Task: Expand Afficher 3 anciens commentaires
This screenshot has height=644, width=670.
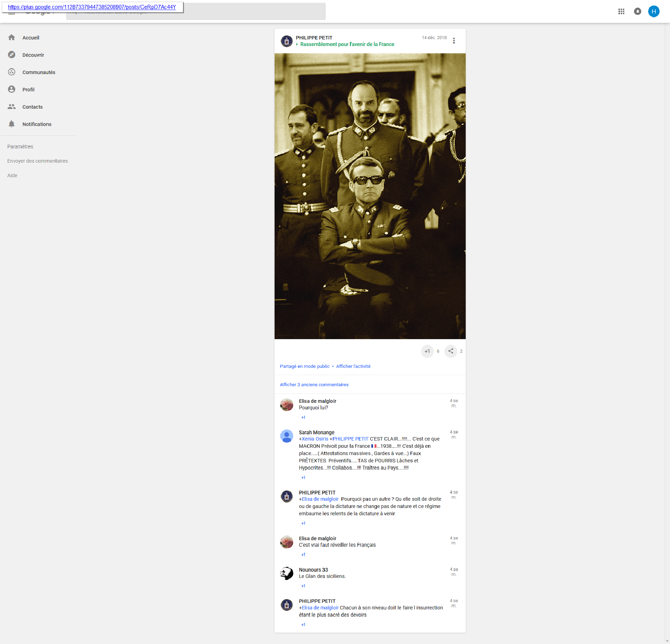Action: click(314, 384)
